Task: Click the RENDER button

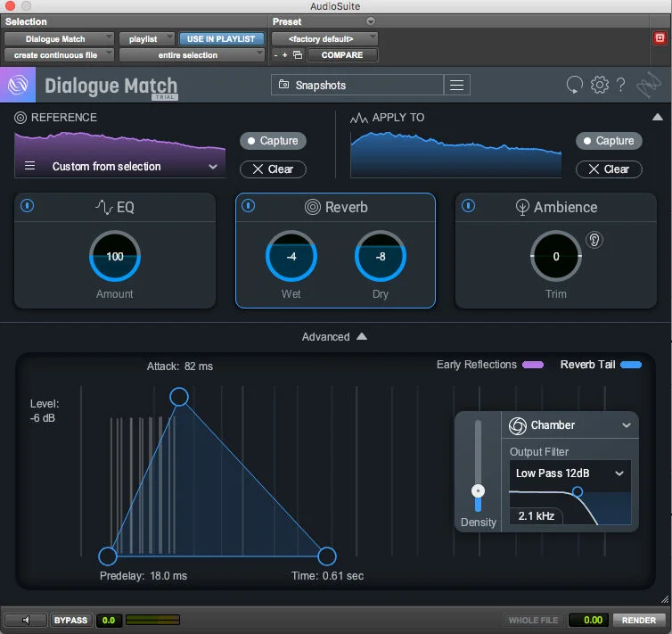Action: coord(638,620)
